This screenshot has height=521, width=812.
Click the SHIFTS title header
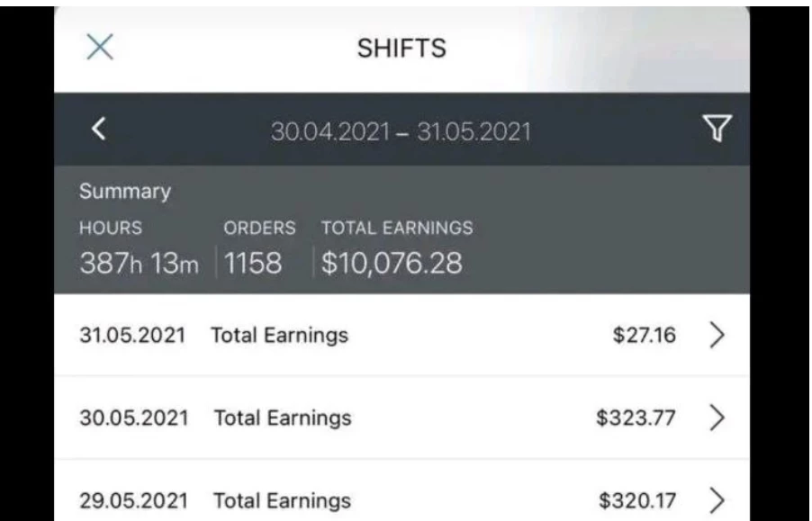pos(401,48)
